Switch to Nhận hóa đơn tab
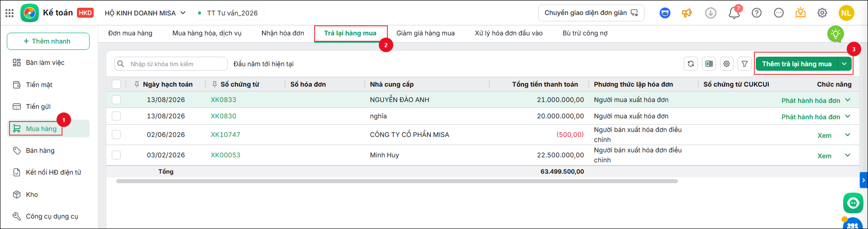Screen dimensions: 868x229 pyautogui.click(x=283, y=33)
